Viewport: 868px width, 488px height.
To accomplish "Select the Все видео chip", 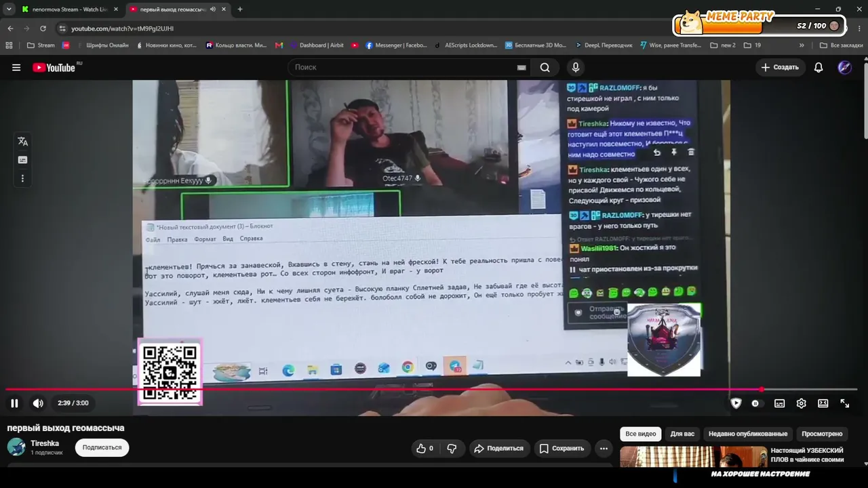I will [x=641, y=434].
